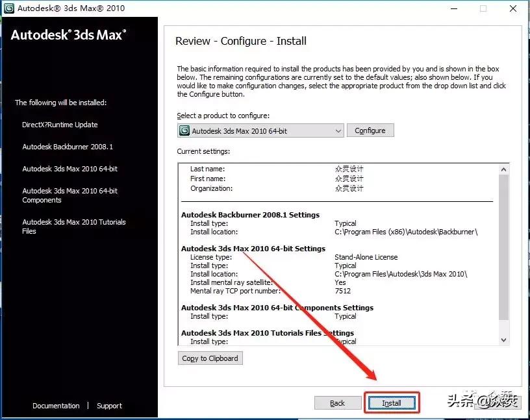Image resolution: width=530 pixels, height=420 pixels.
Task: Select 'Autodesk 3ds Max 2010 64-bit Components' in the sidebar
Action: pos(70,195)
